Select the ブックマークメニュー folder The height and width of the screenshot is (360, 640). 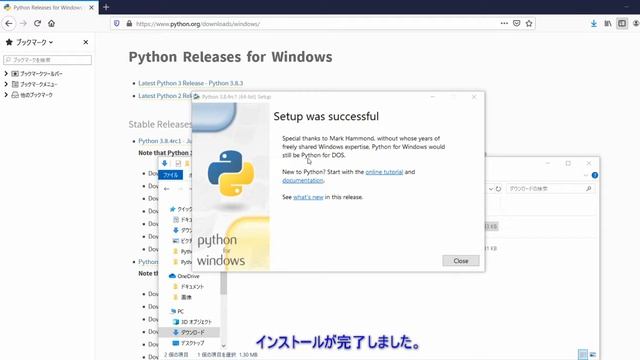click(35, 84)
